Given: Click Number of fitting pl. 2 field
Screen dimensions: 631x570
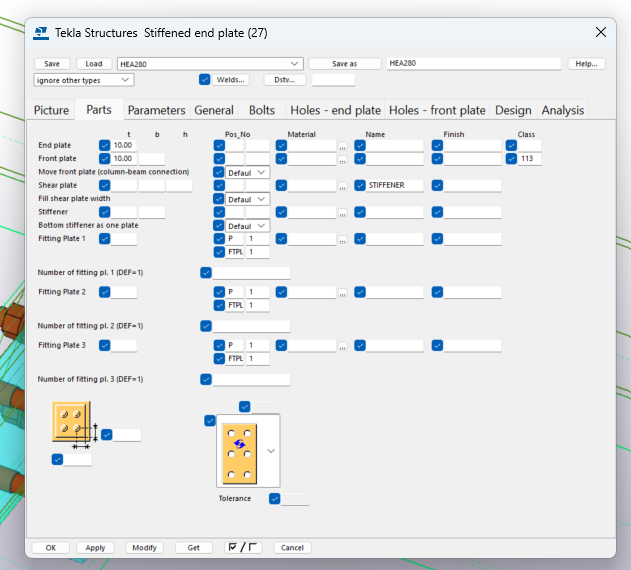Looking at the screenshot, I should 251,326.
